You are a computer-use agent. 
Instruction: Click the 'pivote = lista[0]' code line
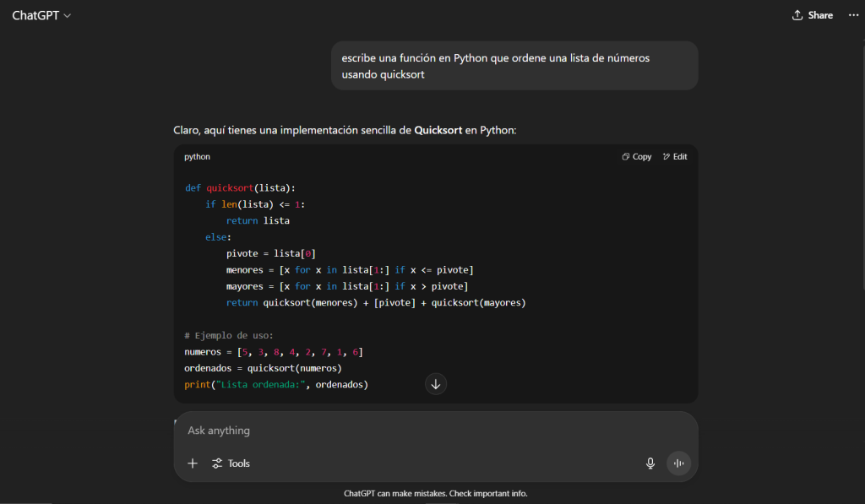point(271,253)
